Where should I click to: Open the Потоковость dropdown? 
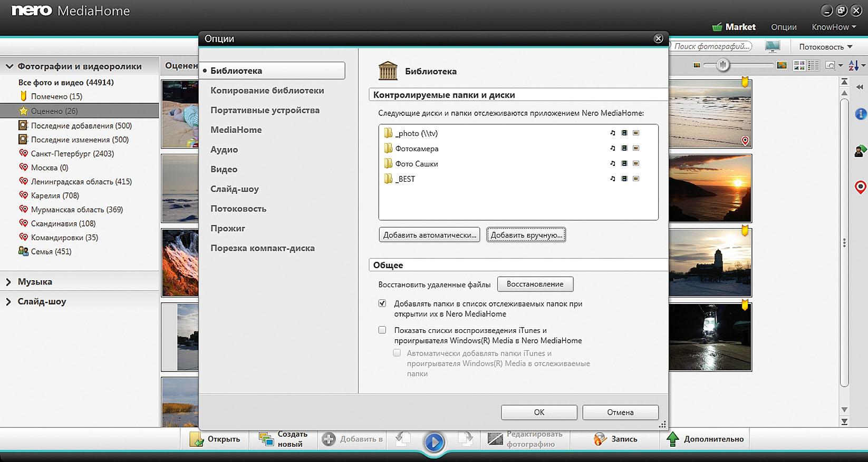(825, 47)
